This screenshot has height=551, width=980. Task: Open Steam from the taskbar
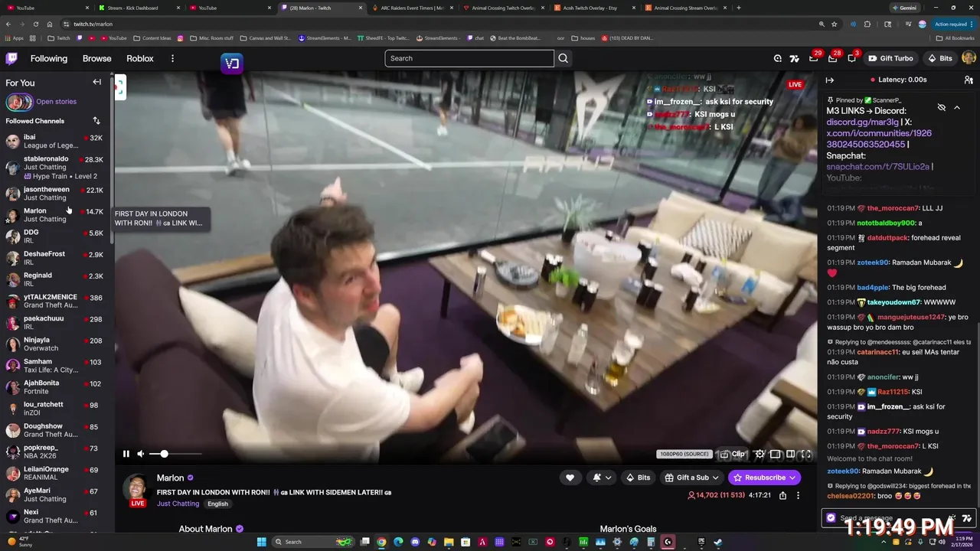[x=717, y=542]
